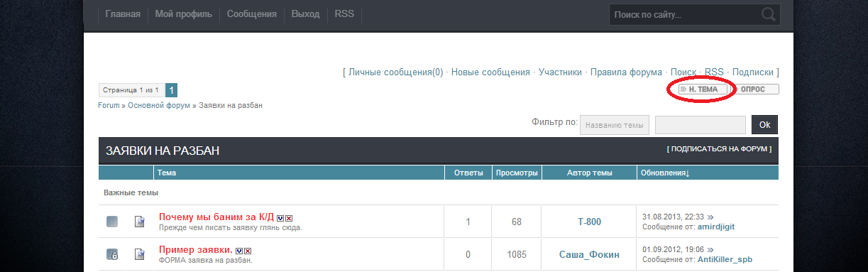Viewport: 868px width, 272px height.
Task: Open the RSS item in top menu
Action: tap(344, 14)
